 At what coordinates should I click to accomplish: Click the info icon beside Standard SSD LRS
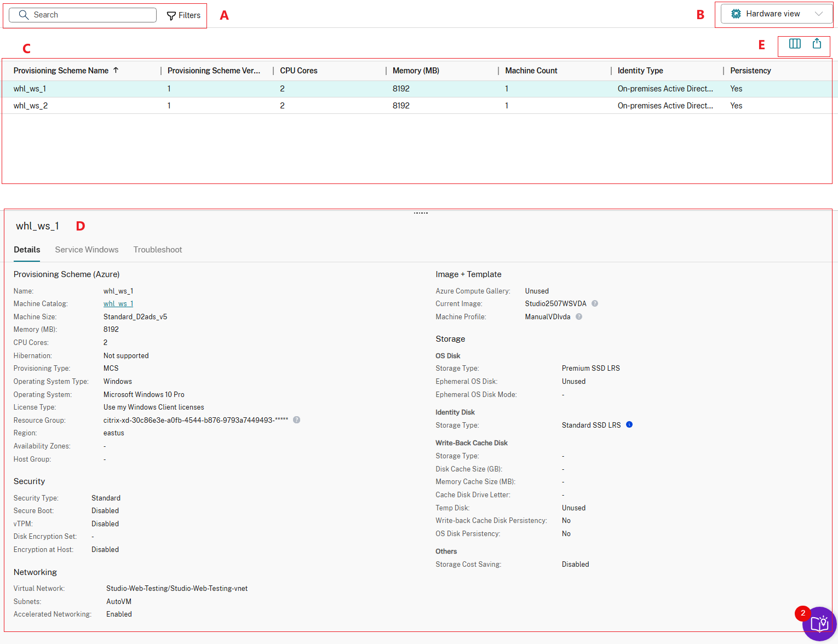629,424
